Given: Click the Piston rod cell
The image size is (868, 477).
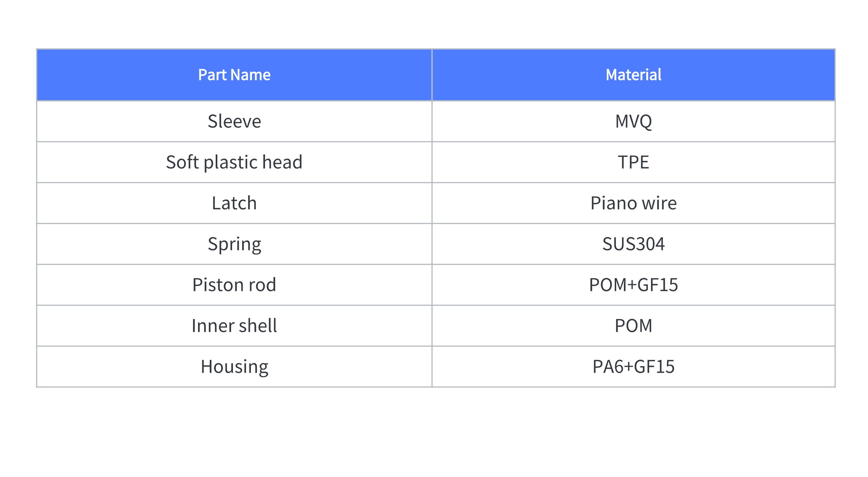Looking at the screenshot, I should click(x=234, y=285).
